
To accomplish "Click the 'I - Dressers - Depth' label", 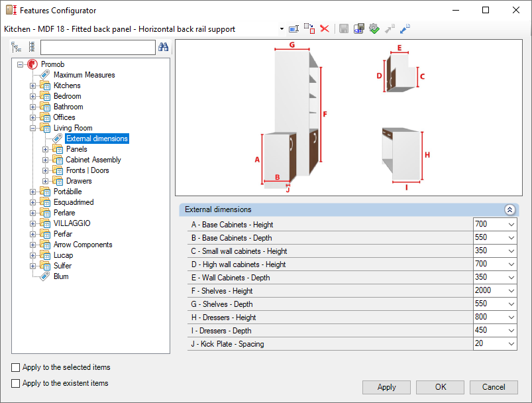I will point(221,330).
